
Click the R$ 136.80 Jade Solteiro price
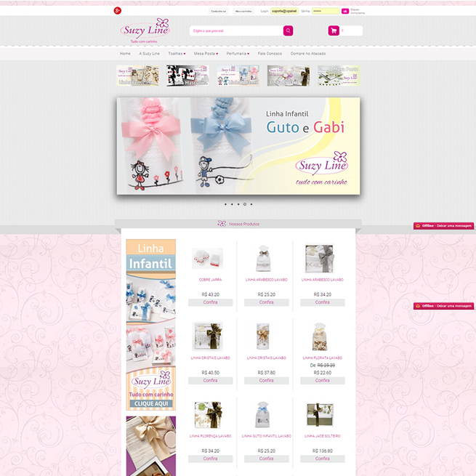[323, 451]
